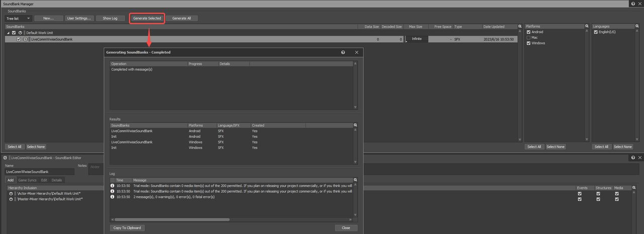Click the Close button in dialog
Screen dimensions: 644x234
(x=346, y=228)
